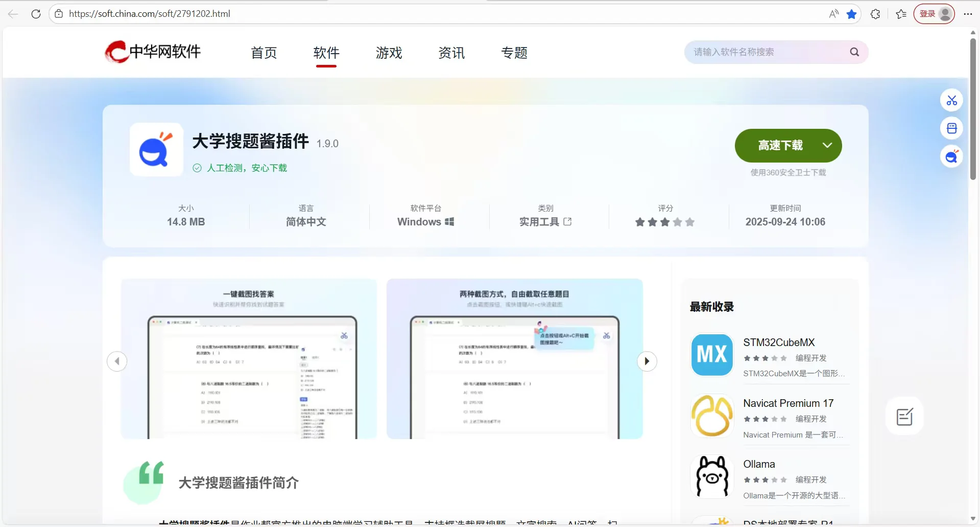The width and height of the screenshot is (980, 527).
Task: Click the carousel right arrow
Action: (647, 361)
